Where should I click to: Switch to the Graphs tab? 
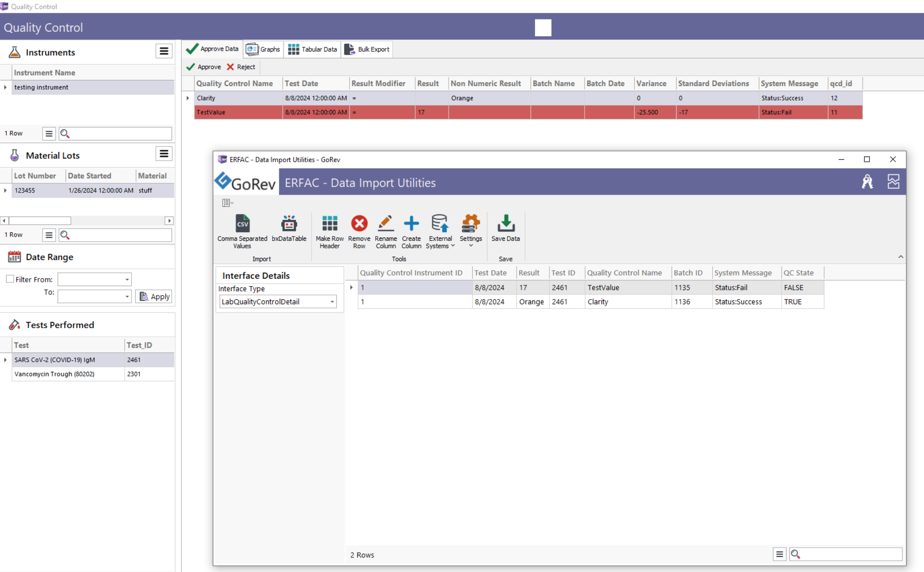click(263, 49)
